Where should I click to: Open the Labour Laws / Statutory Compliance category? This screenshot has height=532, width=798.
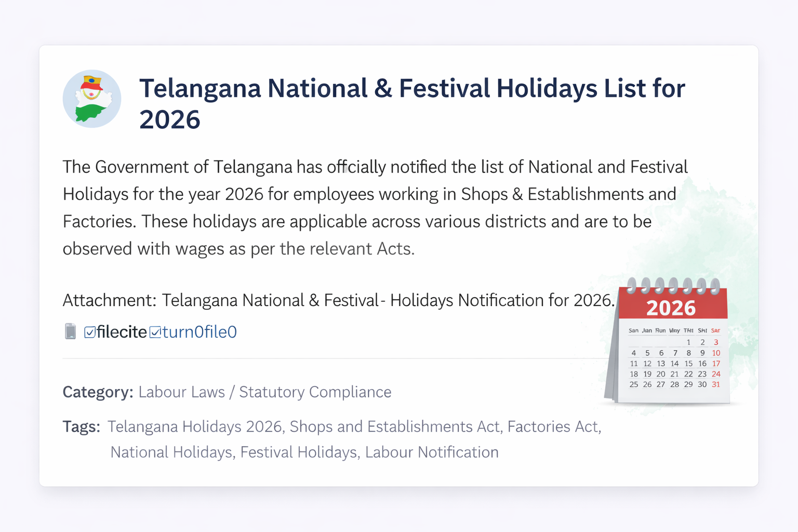264,392
